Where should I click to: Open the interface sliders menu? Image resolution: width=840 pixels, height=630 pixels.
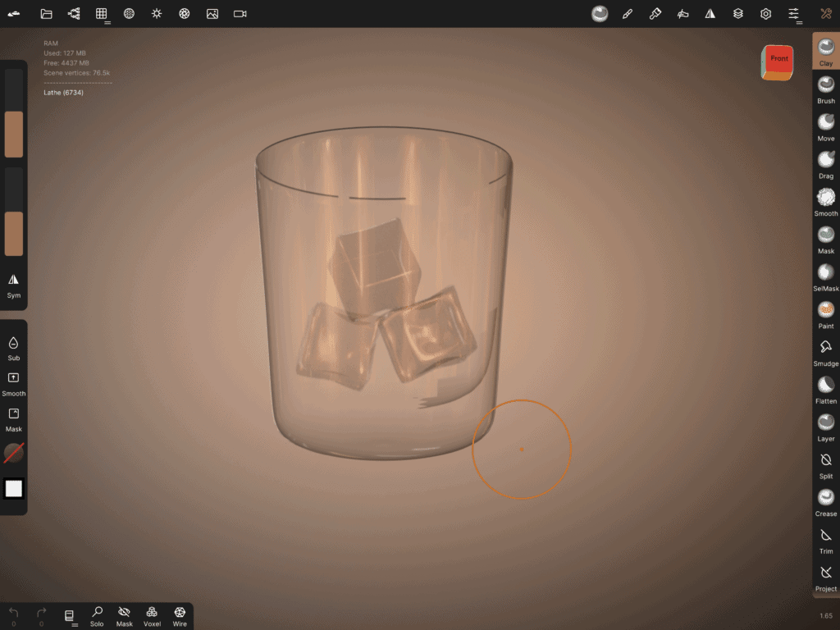(x=793, y=14)
